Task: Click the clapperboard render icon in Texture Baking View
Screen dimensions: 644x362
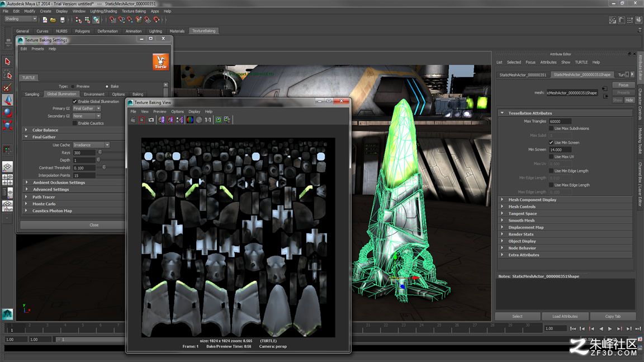Action: pos(133,120)
